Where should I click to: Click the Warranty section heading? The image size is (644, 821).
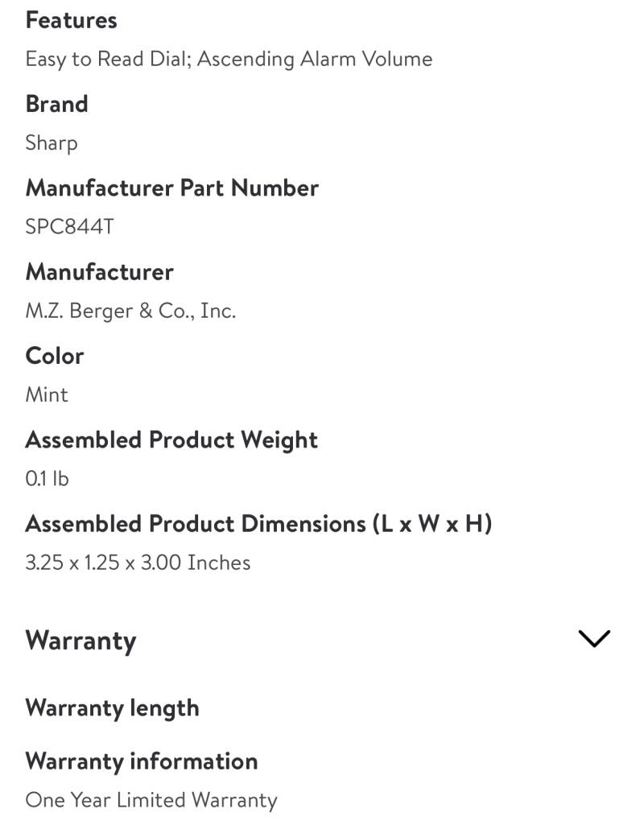[80, 641]
